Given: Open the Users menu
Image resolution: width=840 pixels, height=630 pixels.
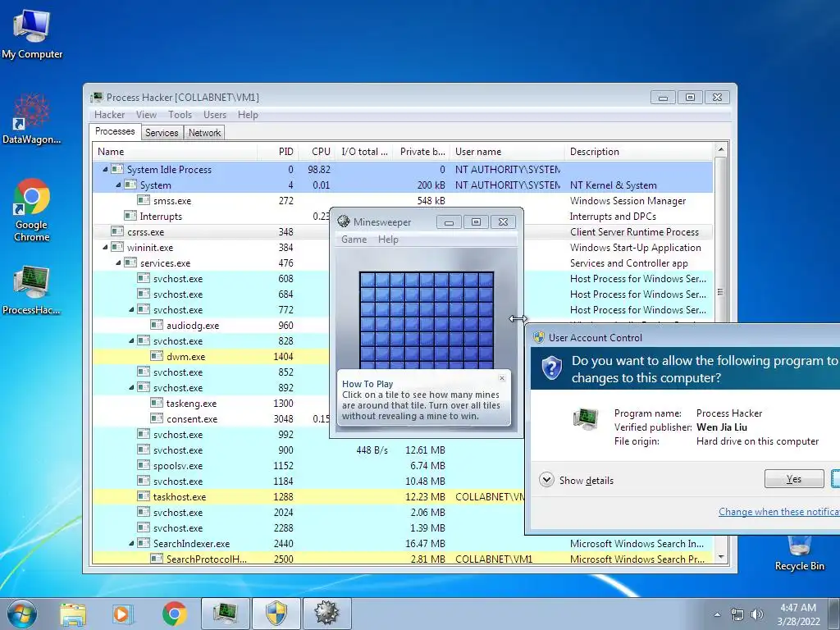Looking at the screenshot, I should tap(215, 115).
